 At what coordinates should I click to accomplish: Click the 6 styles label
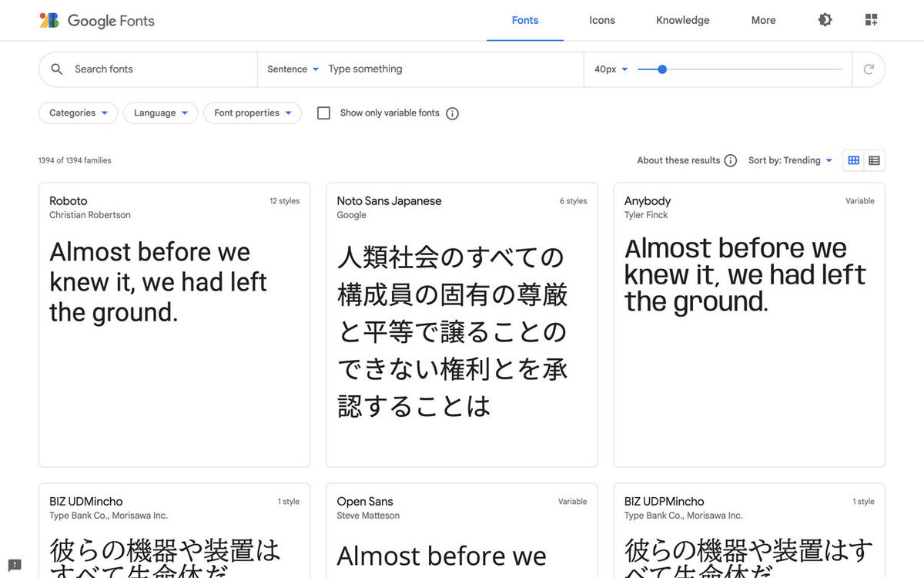click(573, 201)
